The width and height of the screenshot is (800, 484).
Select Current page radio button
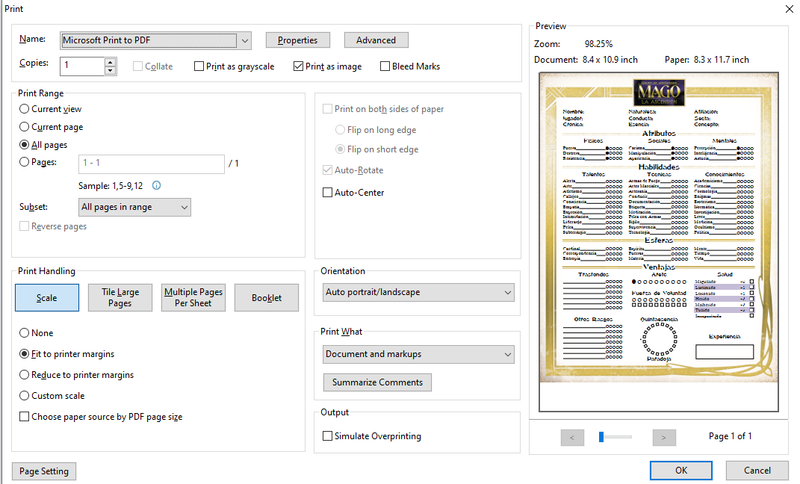tap(25, 127)
